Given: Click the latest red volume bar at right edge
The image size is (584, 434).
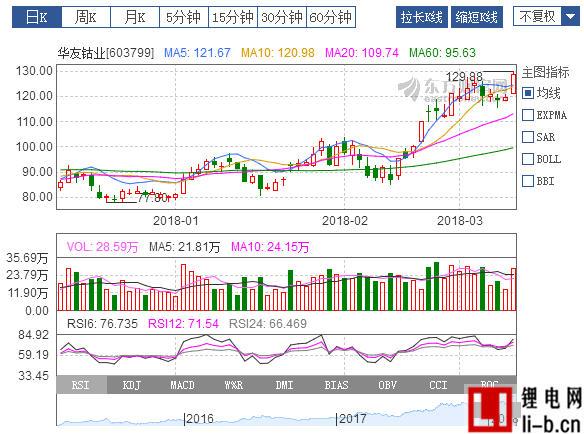Looking at the screenshot, I should 514,289.
